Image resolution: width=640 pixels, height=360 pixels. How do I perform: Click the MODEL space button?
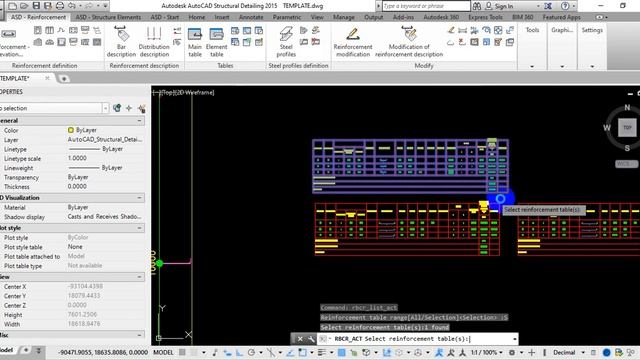[x=163, y=352]
